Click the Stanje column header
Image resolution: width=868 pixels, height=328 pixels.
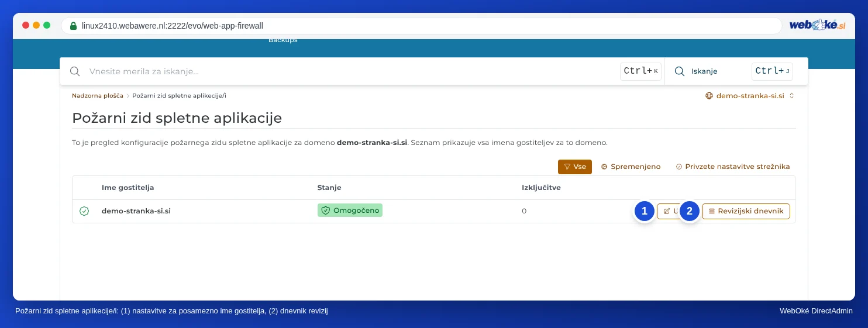(x=329, y=188)
